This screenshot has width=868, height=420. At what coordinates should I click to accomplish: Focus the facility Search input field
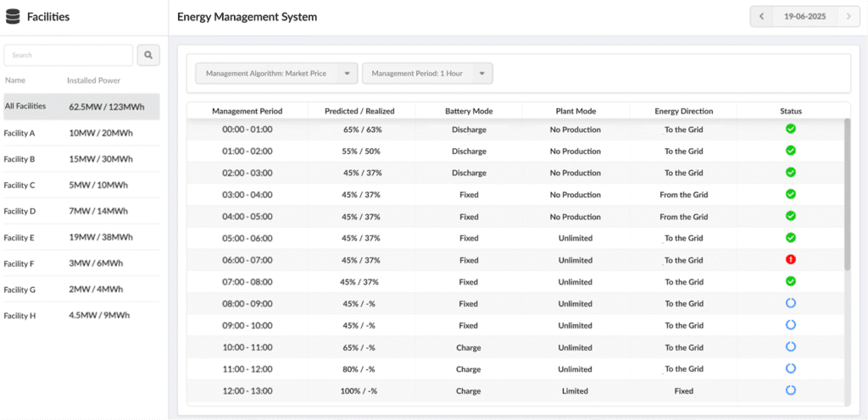pyautogui.click(x=69, y=56)
